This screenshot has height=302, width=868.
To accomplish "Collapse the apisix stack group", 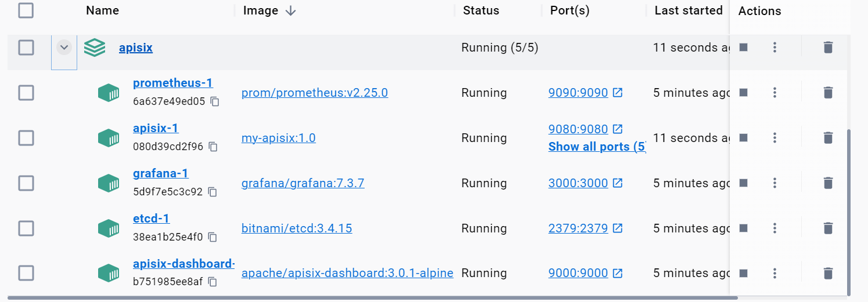I will pyautogui.click(x=64, y=48).
